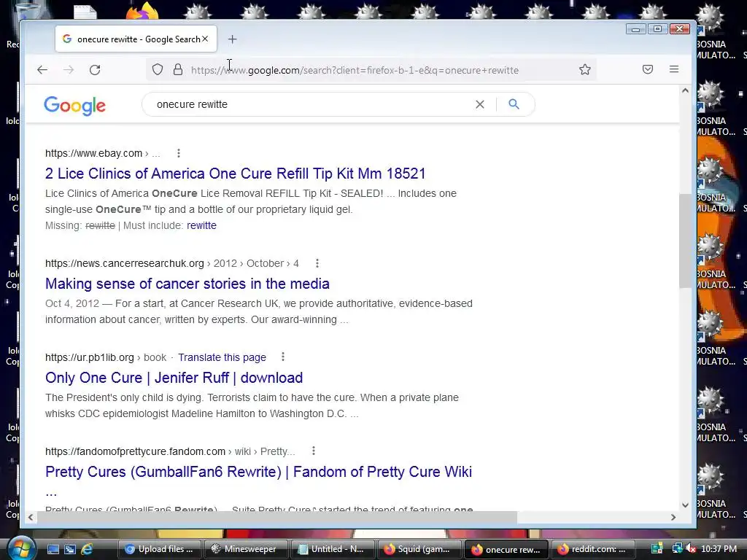Click the fandomofprettycure.fandom.com result URL

tap(135, 451)
